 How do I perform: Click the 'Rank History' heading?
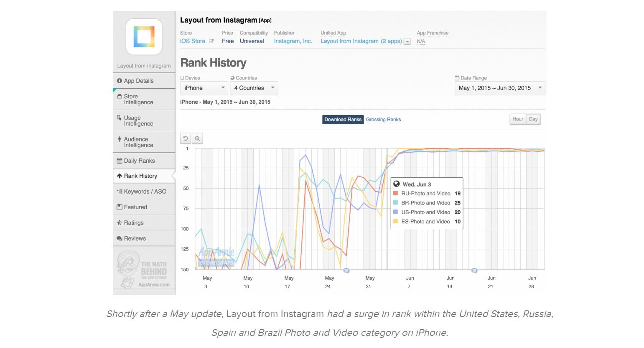[213, 63]
